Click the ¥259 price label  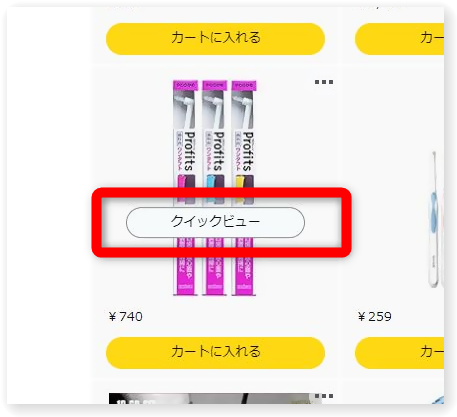pos(375,316)
